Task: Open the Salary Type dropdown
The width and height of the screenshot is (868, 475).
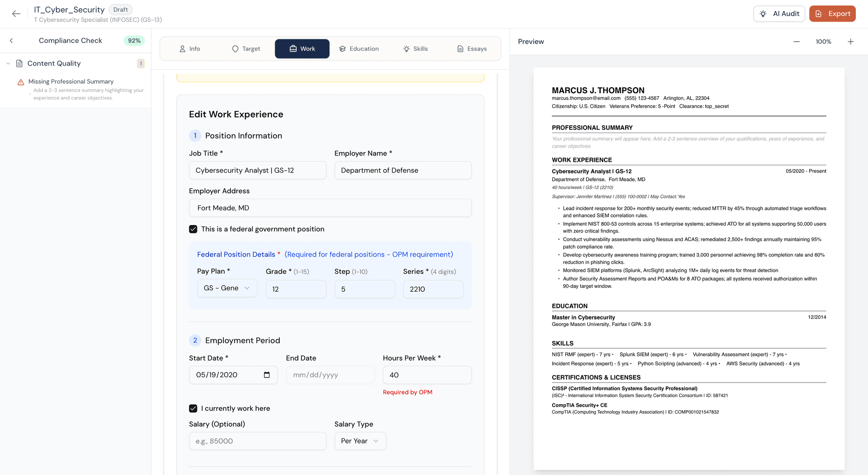Action: (360, 441)
